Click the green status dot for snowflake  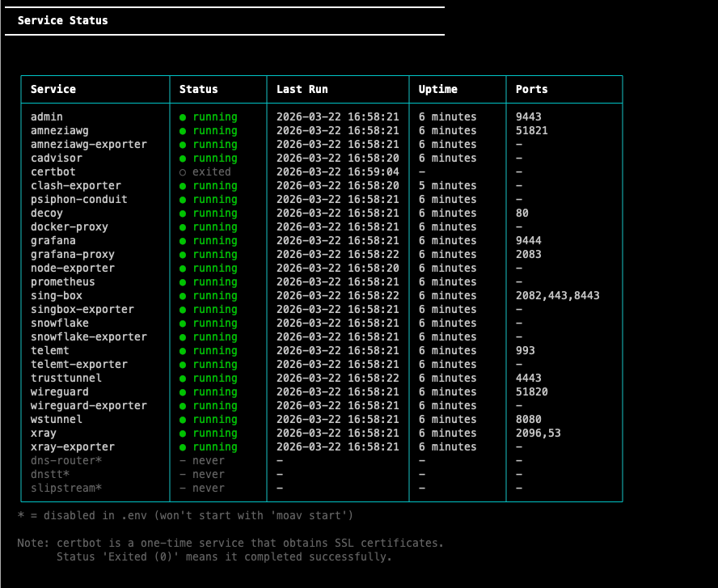click(183, 324)
